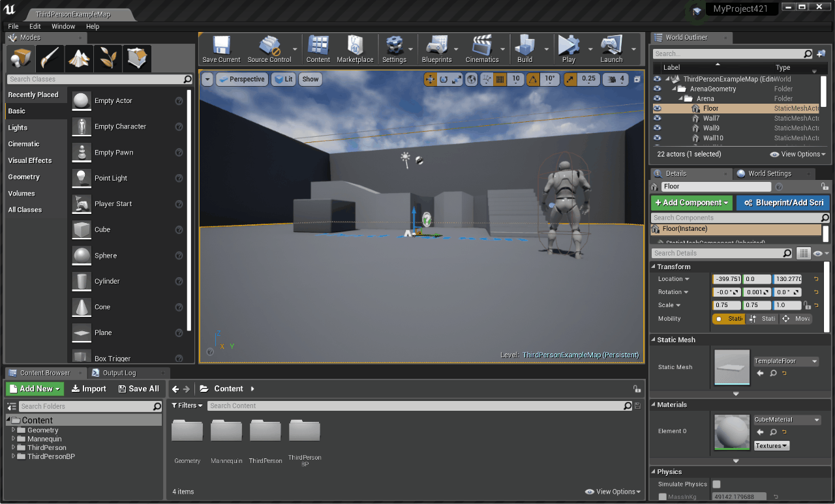Select the Foliage mode icon
This screenshot has height=504, width=835.
[x=108, y=59]
